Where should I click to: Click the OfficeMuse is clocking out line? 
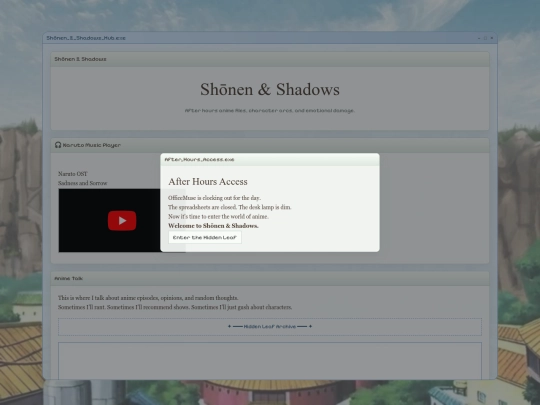pos(214,198)
